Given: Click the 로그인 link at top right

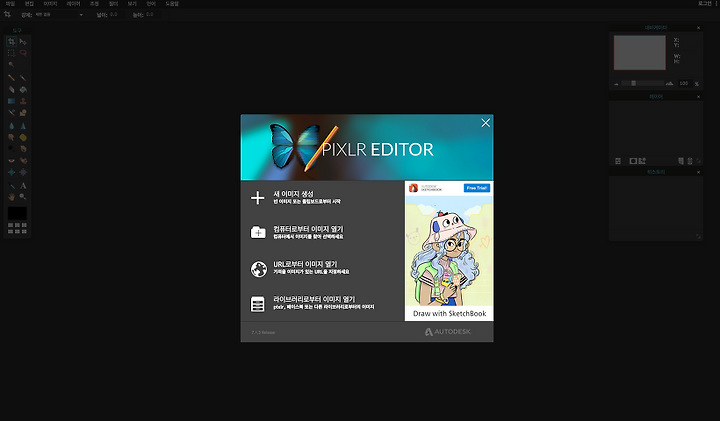Looking at the screenshot, I should pos(704,3).
